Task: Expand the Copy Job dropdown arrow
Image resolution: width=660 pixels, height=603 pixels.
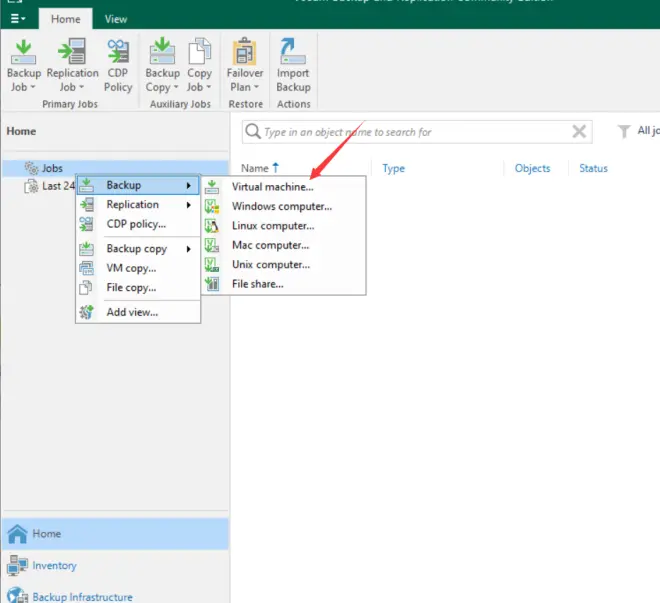Action: tap(208, 87)
